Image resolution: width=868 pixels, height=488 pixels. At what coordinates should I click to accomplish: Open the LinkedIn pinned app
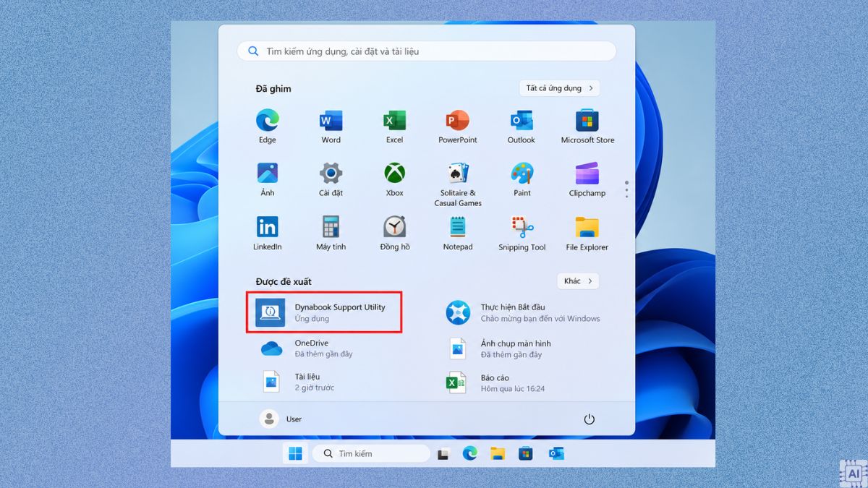pyautogui.click(x=267, y=233)
